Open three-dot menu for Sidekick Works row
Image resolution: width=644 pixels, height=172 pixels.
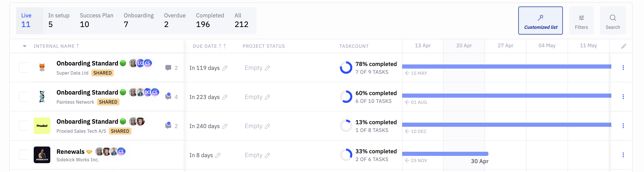623,155
